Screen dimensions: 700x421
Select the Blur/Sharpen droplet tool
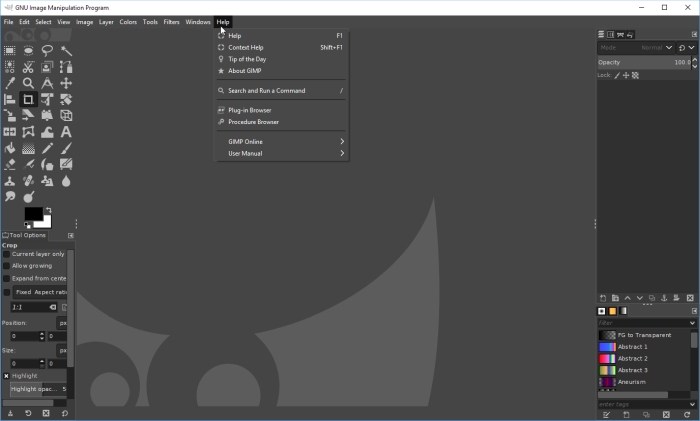click(x=66, y=181)
